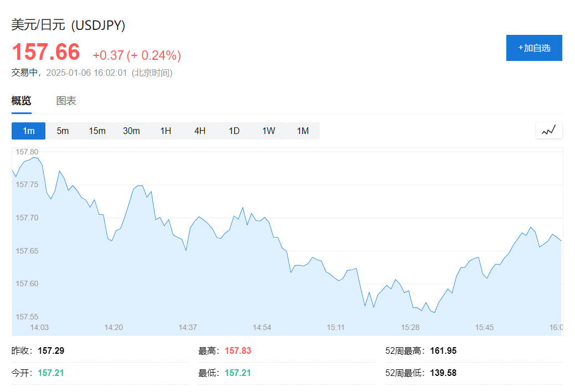Switch chart to 15m interval
Screen dimensions: 575x392
tap(97, 131)
